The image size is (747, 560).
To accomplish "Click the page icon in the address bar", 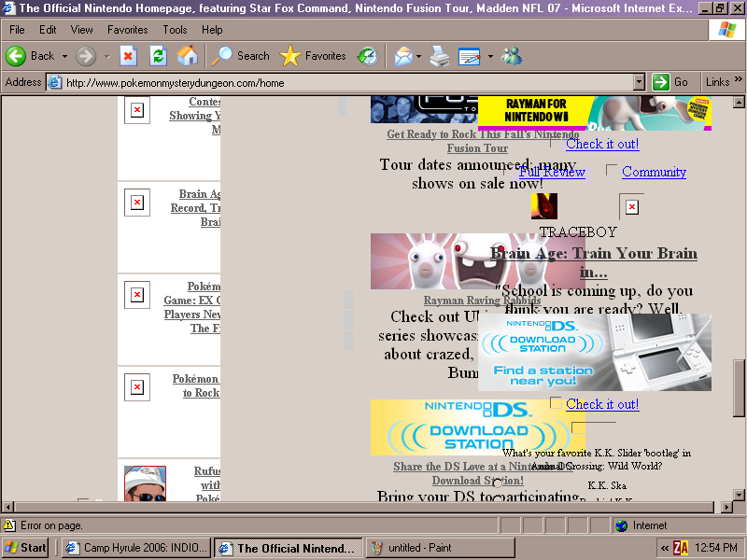I will [55, 82].
